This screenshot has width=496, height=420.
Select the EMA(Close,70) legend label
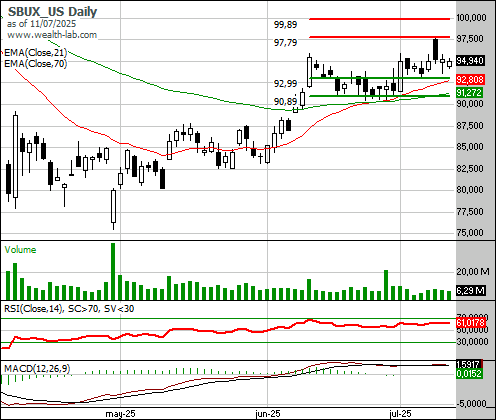(35, 63)
